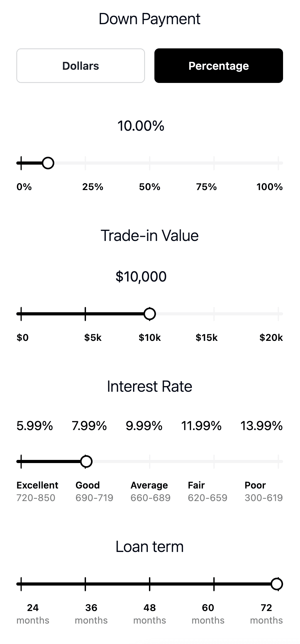Click the $10,000 trade-in value text
Screen dimensions: 300x644
point(141,276)
